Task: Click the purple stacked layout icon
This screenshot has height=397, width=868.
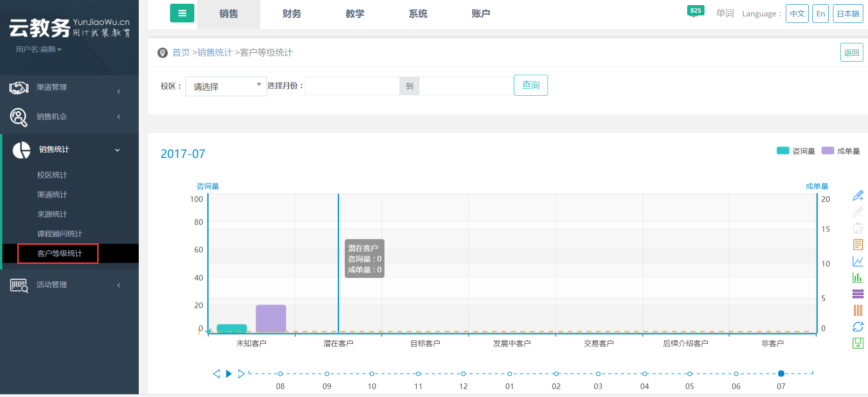Action: (858, 294)
